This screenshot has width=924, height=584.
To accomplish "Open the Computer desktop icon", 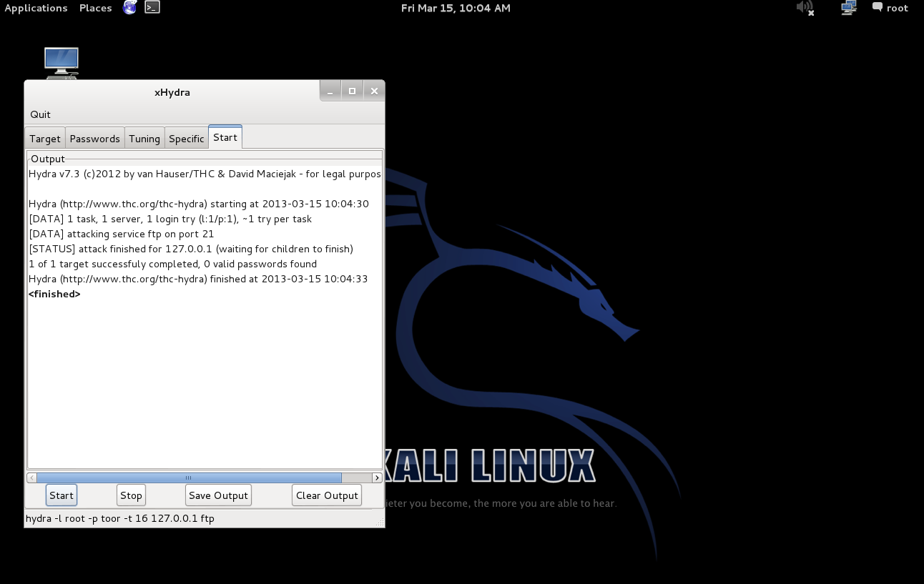I will (x=62, y=63).
